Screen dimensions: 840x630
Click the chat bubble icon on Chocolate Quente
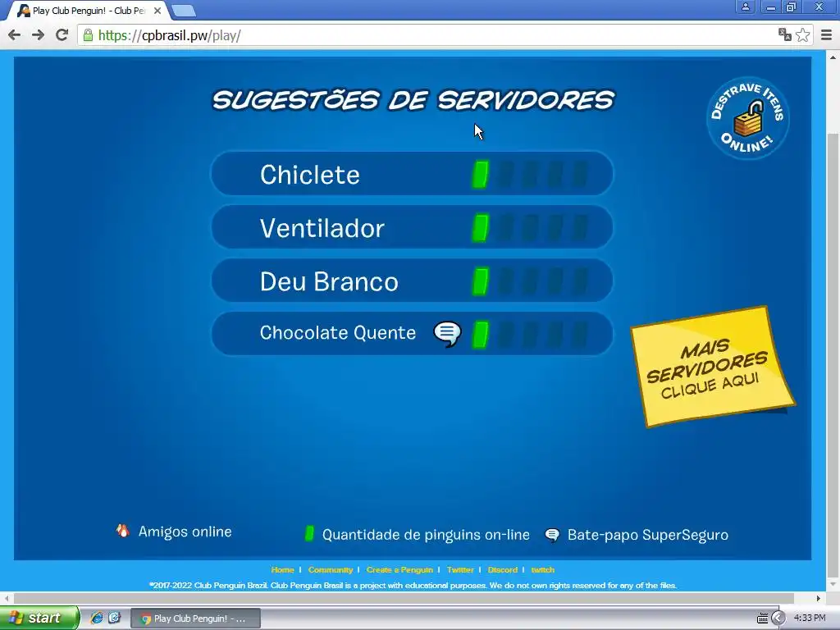tap(447, 334)
